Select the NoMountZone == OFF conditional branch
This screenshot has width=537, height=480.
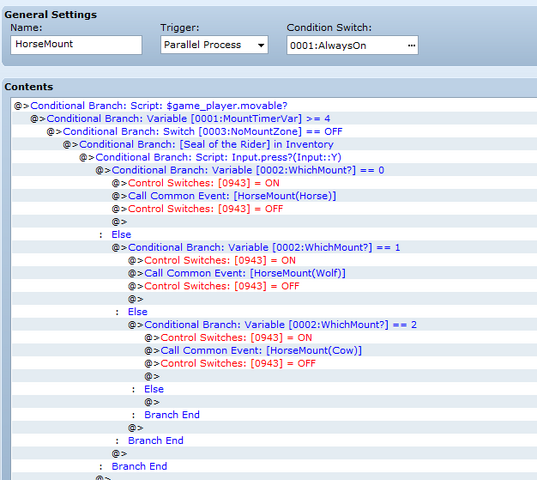(274, 131)
